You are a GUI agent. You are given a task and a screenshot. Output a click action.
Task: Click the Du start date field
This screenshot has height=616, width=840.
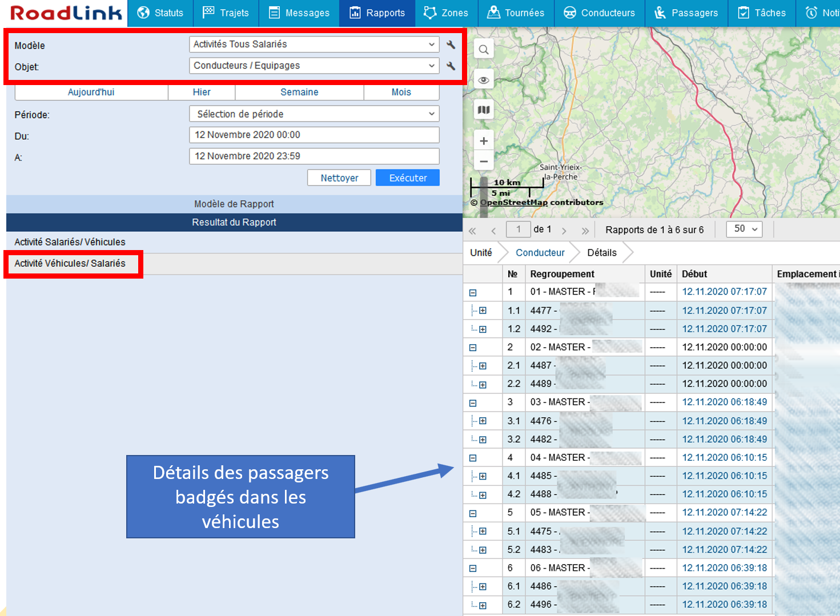pyautogui.click(x=314, y=135)
